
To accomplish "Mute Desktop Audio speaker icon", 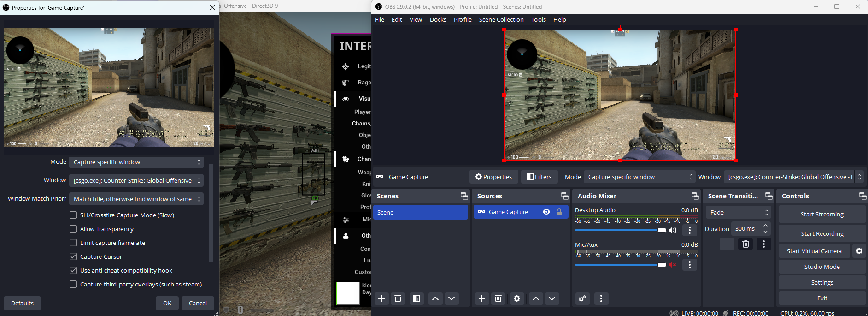I will [x=673, y=230].
